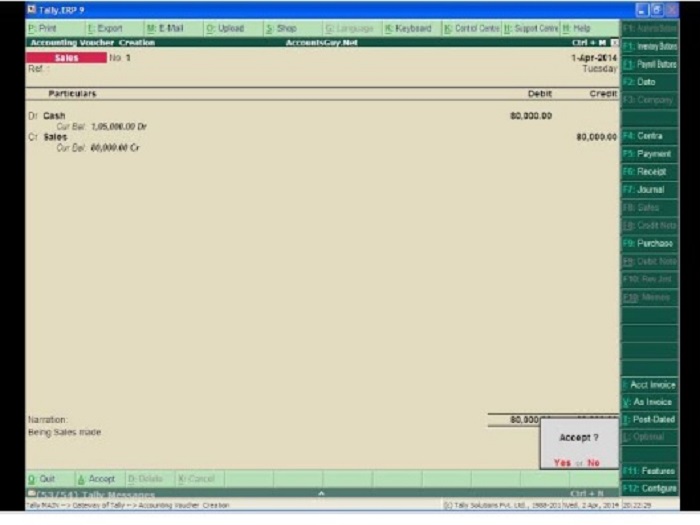Click the F8 Sales button
The width and height of the screenshot is (700, 525).
650,208
